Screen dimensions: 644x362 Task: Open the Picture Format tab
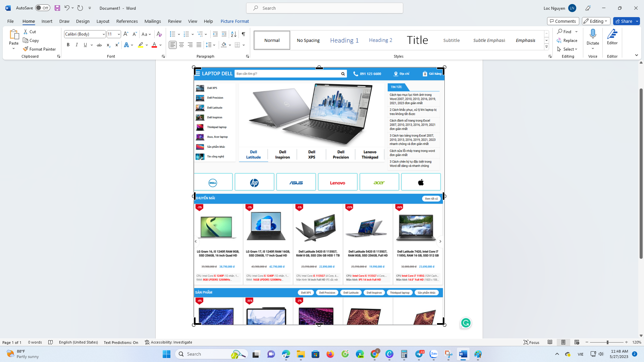click(234, 21)
